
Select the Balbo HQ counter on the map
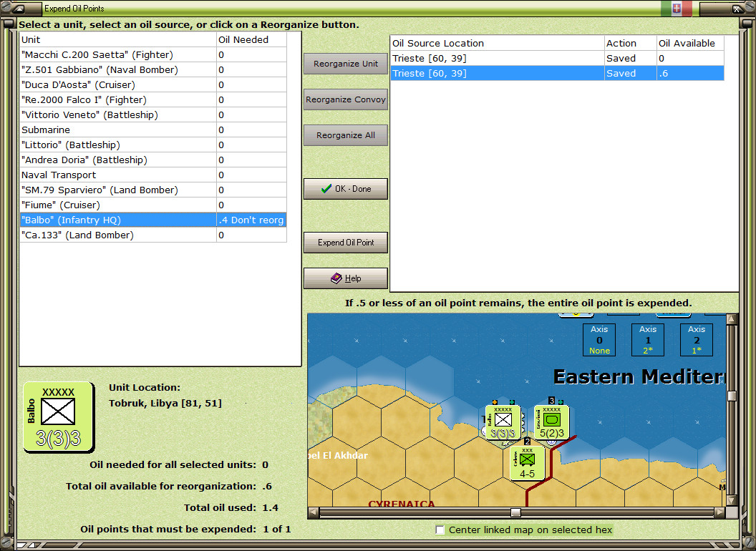(x=503, y=423)
